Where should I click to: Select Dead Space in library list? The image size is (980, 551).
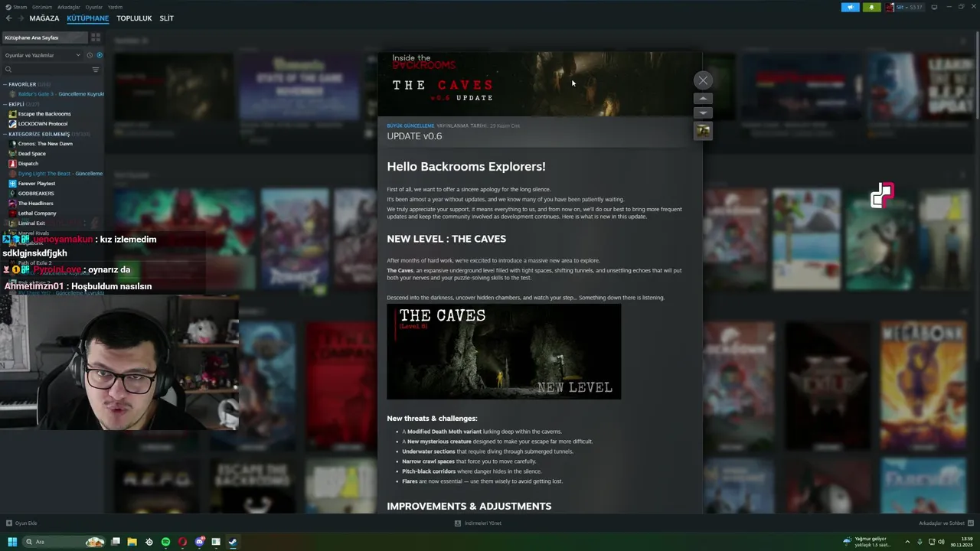(32, 154)
